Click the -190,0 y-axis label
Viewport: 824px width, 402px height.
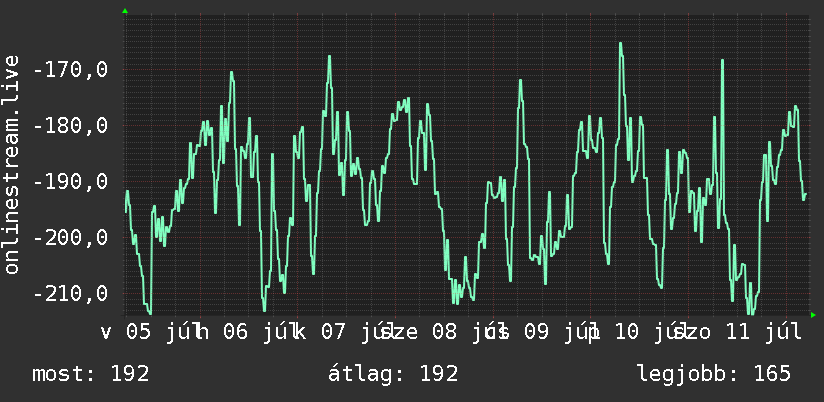(x=70, y=182)
